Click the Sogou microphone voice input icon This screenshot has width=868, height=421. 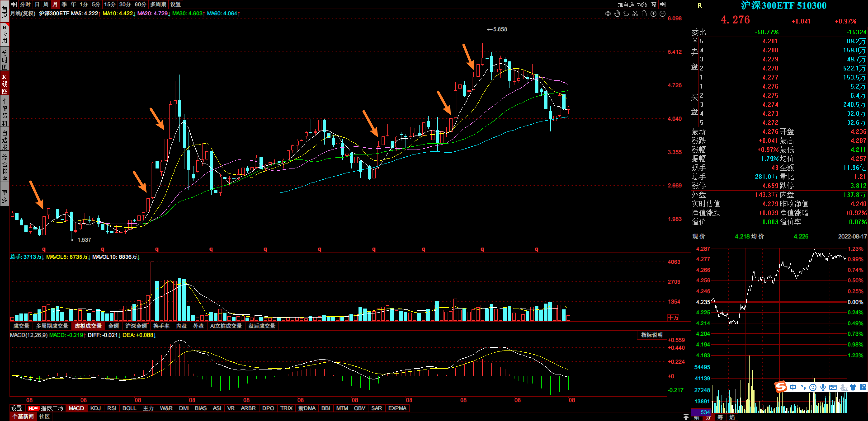(x=823, y=387)
